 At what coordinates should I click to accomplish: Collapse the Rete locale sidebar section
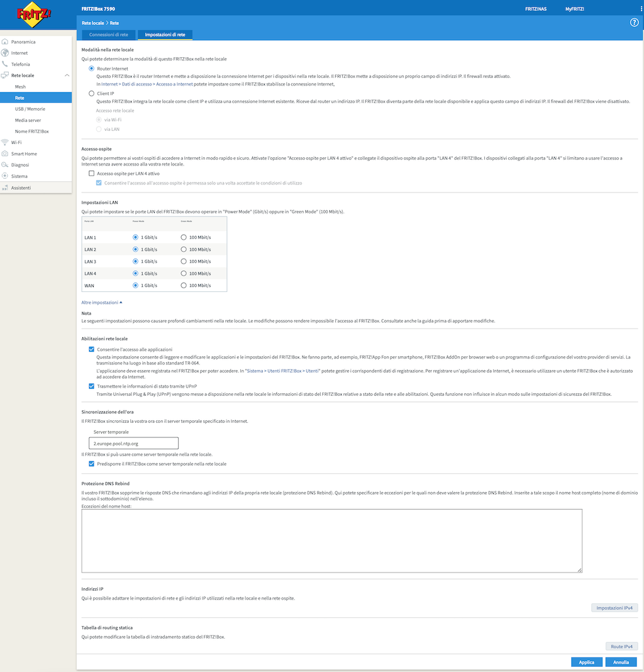click(67, 76)
